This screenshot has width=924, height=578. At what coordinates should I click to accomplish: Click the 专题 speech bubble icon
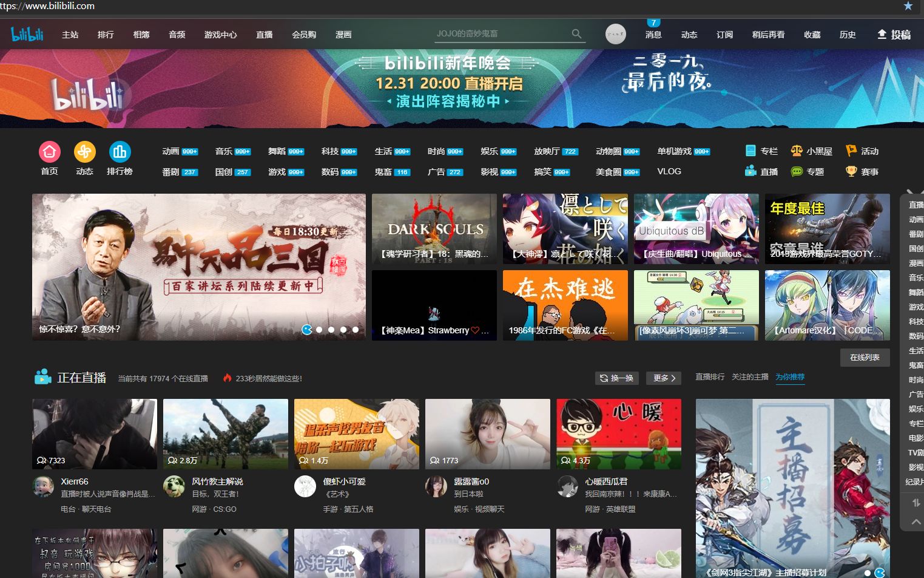[x=796, y=171]
